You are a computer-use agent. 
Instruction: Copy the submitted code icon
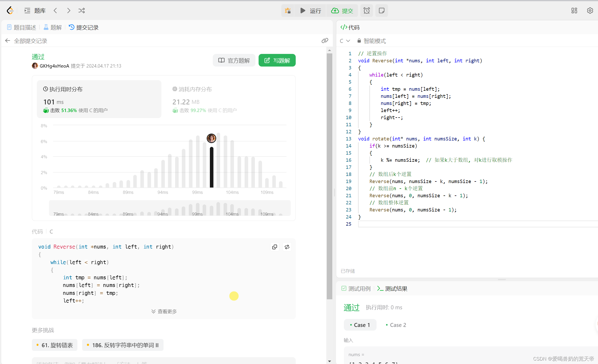275,247
